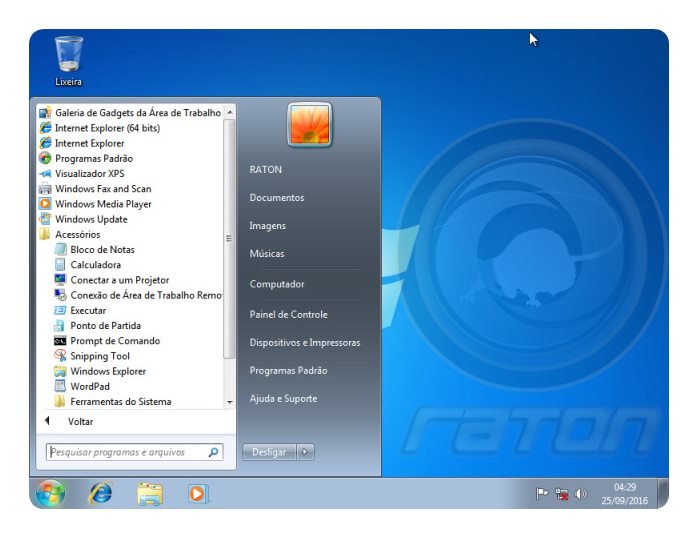Screen dimensions: 698x538
Task: Open Windows Explorer from the taskbar
Action: click(150, 494)
